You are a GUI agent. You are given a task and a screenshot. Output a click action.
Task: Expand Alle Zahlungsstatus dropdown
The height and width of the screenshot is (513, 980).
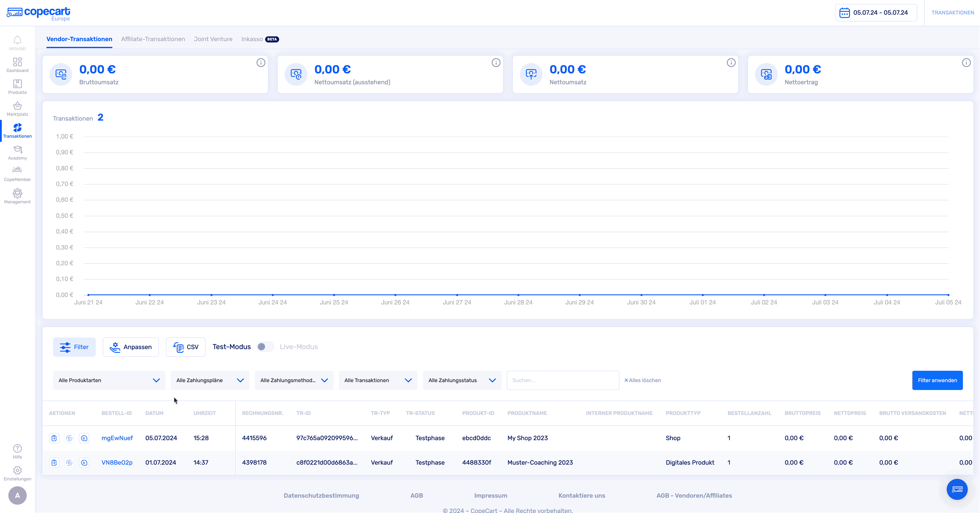tap(462, 380)
